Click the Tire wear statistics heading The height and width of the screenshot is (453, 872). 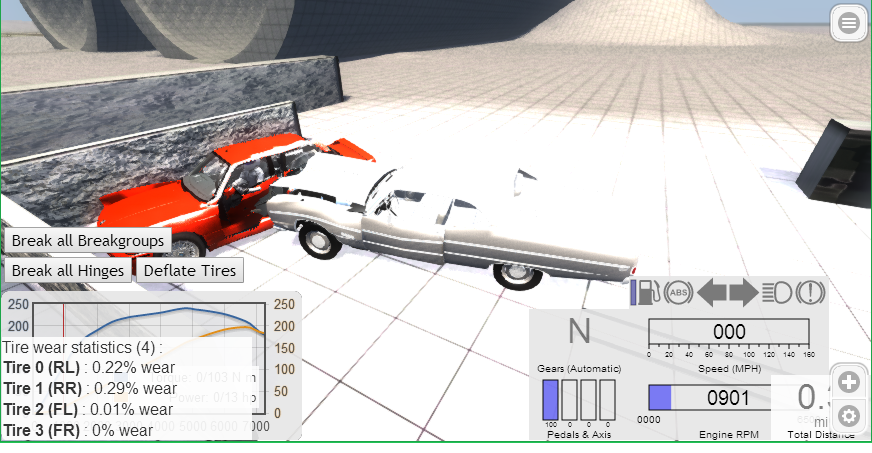(82, 347)
